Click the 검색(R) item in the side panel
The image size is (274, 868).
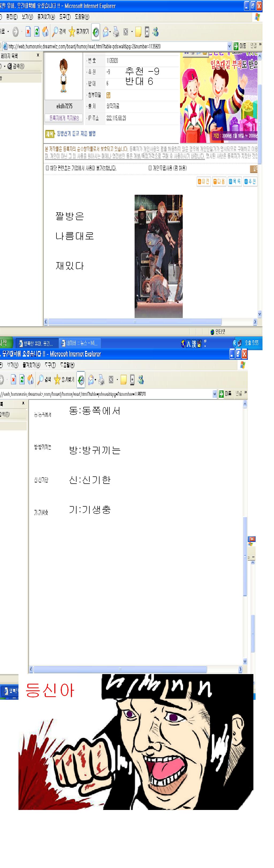[16, 66]
